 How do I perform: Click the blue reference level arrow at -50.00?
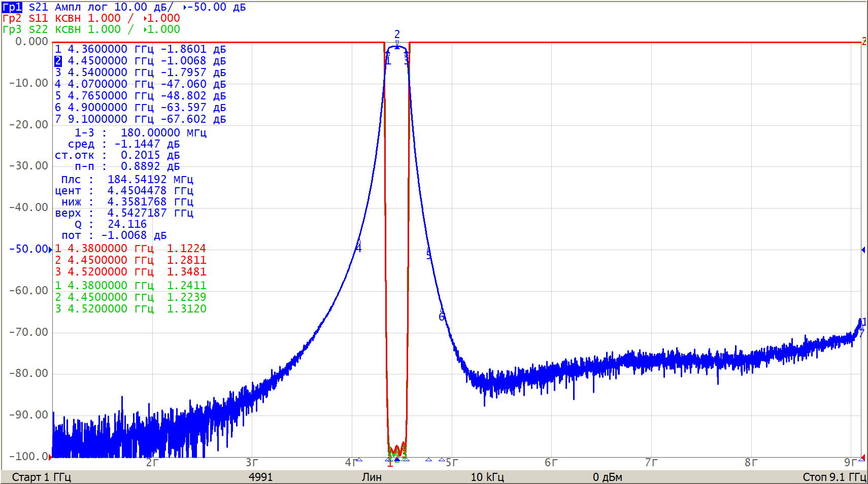50,250
